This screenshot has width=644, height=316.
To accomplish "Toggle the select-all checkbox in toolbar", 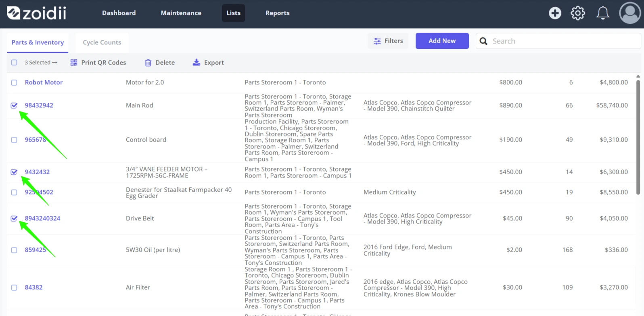I will coord(14,63).
